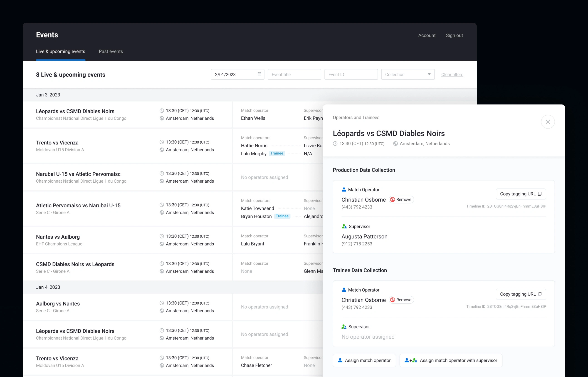
Task: Open the Collection dropdown filter
Action: pyautogui.click(x=404, y=74)
